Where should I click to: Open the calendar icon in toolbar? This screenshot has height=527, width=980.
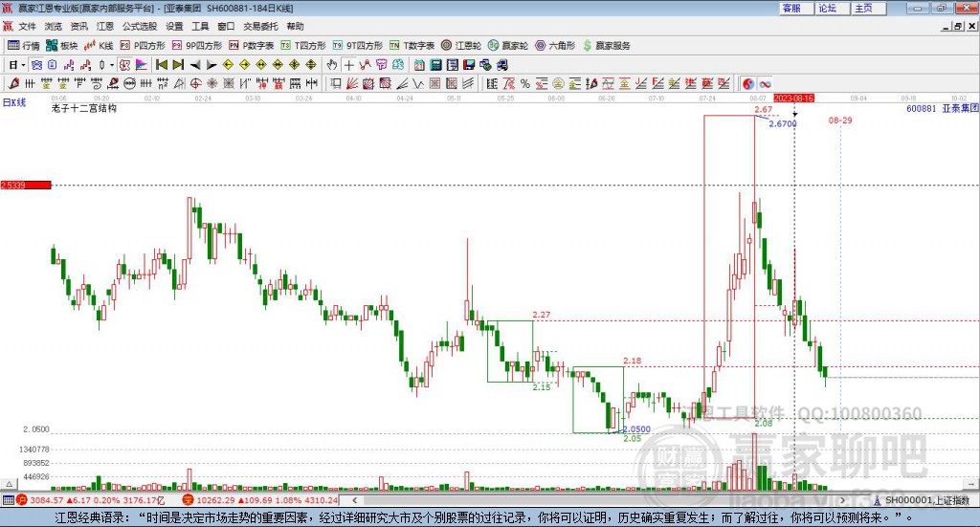[x=419, y=65]
